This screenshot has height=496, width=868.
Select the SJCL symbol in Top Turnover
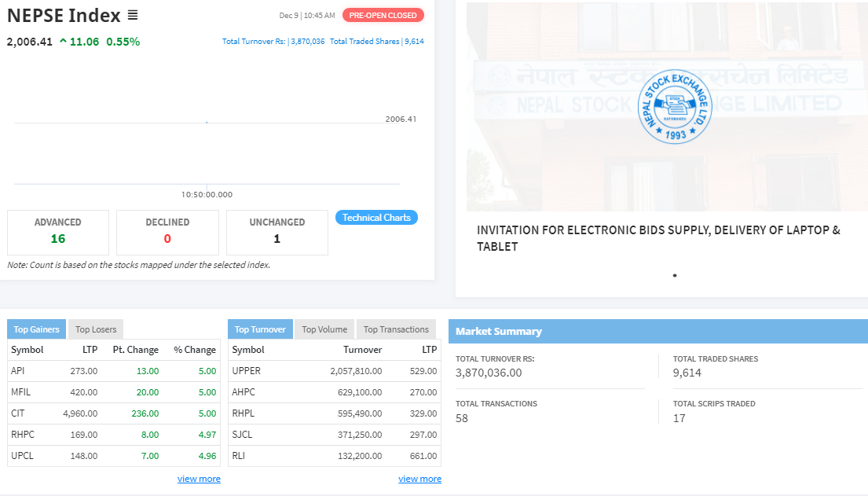point(242,435)
